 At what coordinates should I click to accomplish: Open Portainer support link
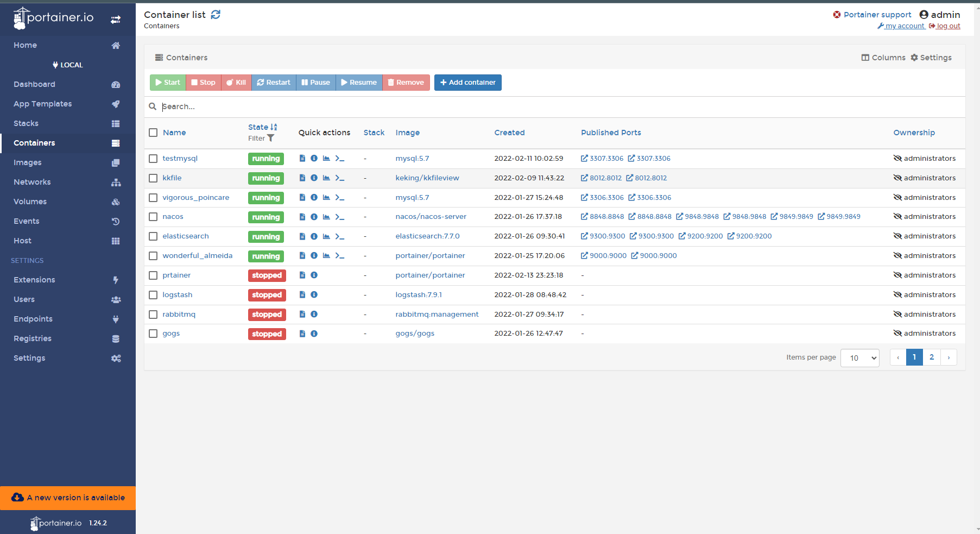pyautogui.click(x=872, y=15)
